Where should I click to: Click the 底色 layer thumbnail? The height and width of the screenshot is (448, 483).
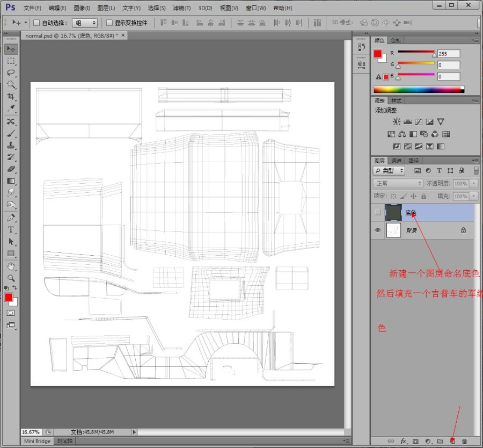point(394,213)
